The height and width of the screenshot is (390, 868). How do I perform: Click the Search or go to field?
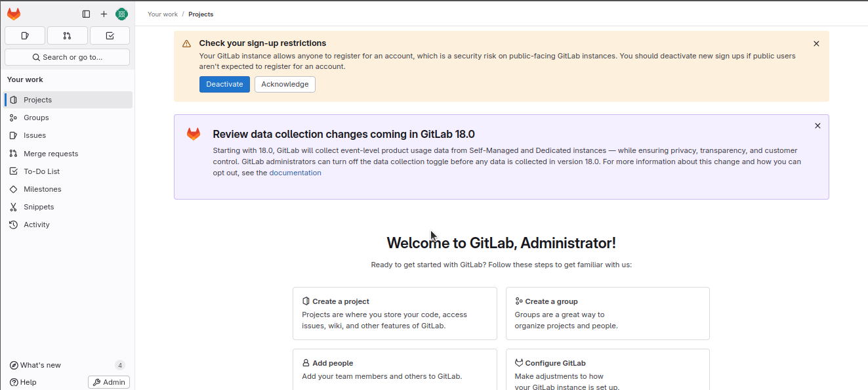coord(67,57)
